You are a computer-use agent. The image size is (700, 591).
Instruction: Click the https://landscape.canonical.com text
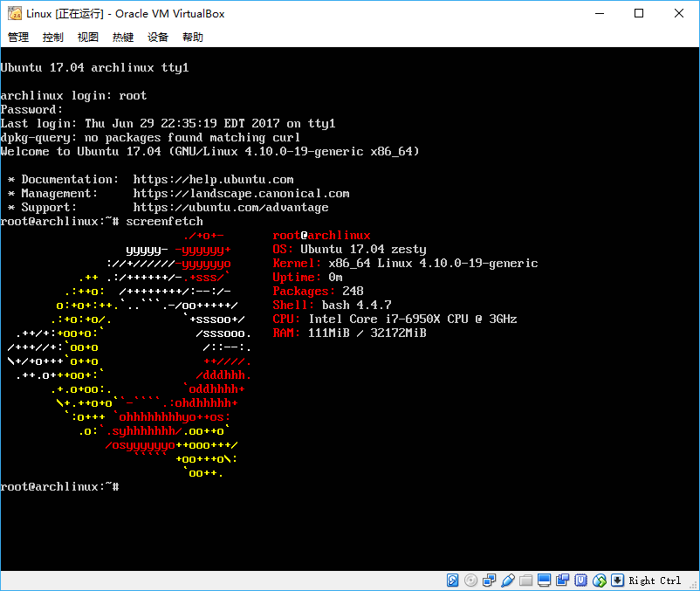point(241,193)
